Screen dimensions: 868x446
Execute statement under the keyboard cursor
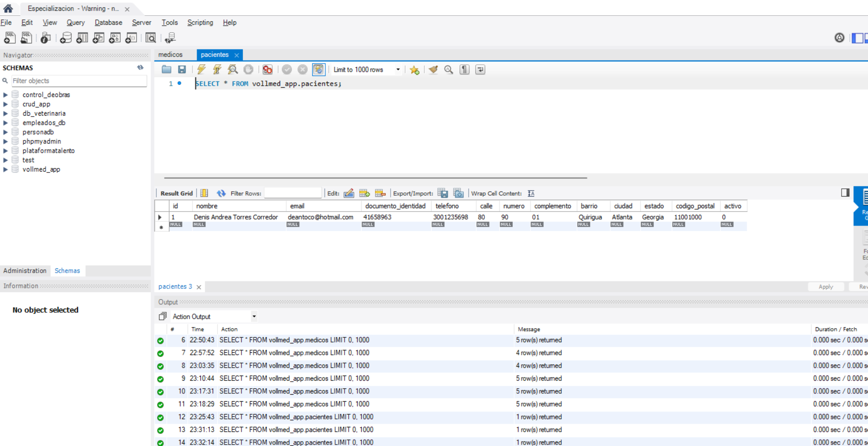[217, 69]
